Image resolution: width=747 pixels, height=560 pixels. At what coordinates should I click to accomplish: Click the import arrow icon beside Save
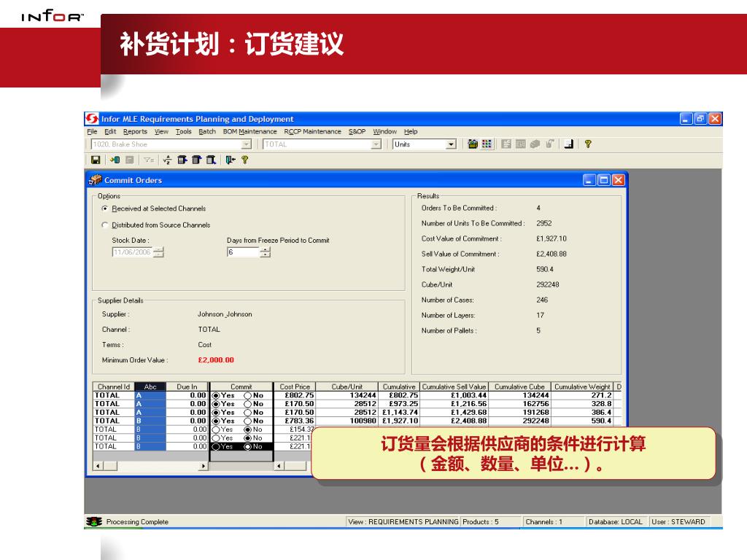(x=115, y=160)
